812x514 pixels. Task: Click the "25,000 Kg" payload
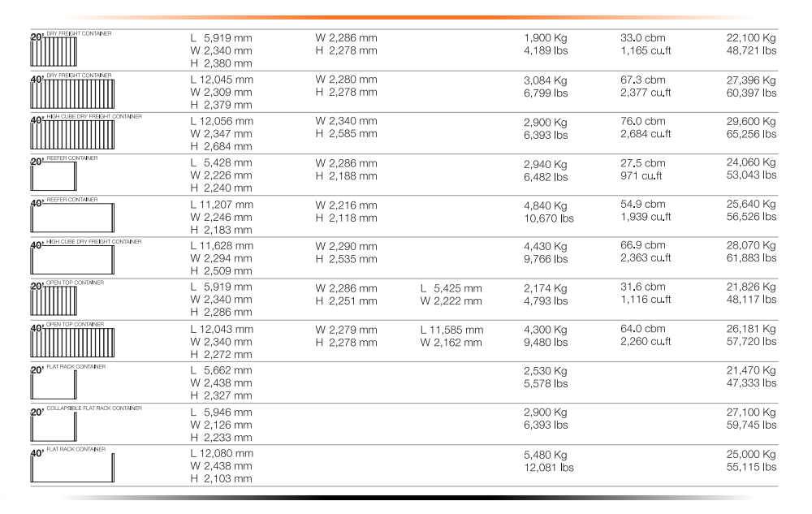(x=751, y=454)
